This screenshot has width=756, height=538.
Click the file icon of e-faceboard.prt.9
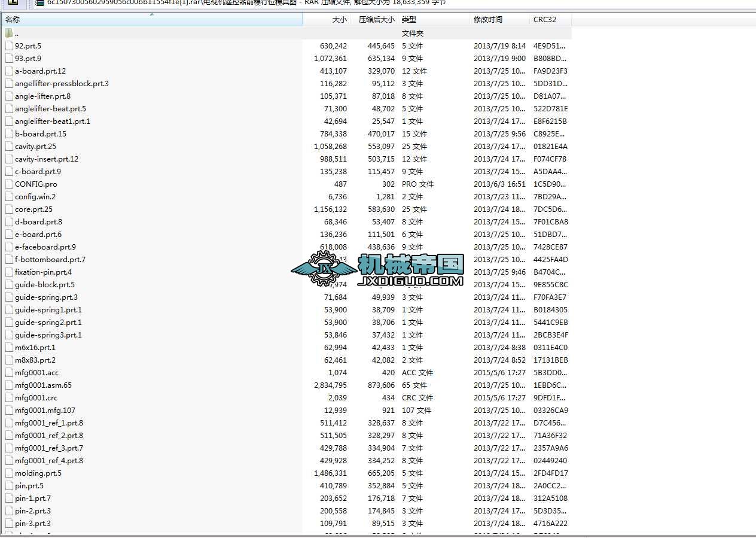9,247
